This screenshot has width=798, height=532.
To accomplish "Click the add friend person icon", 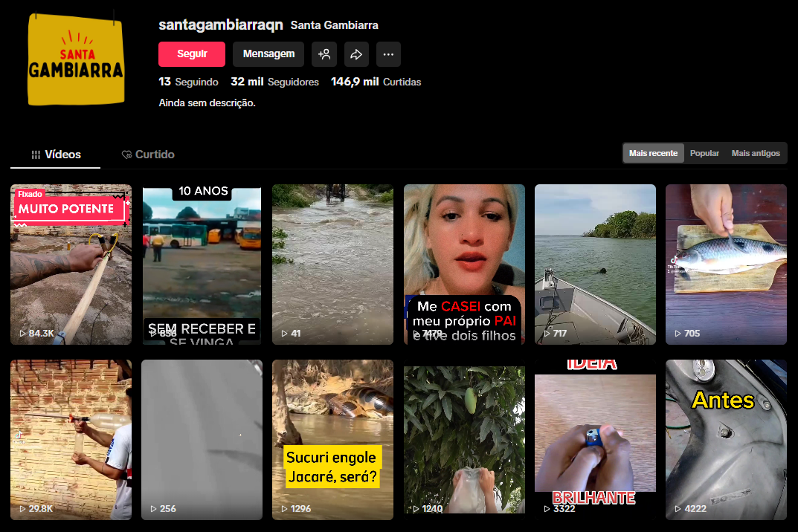I will (x=324, y=54).
